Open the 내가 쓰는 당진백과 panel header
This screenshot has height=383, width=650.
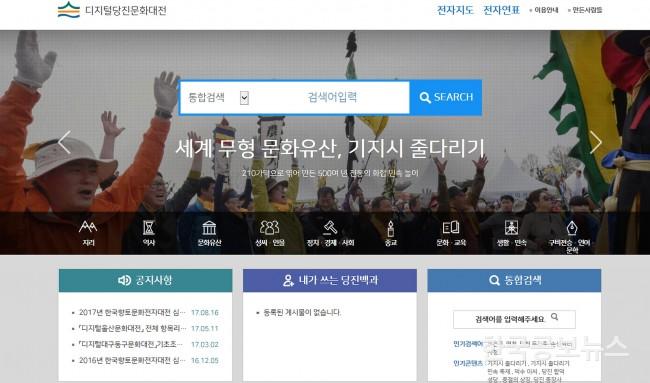pos(330,281)
